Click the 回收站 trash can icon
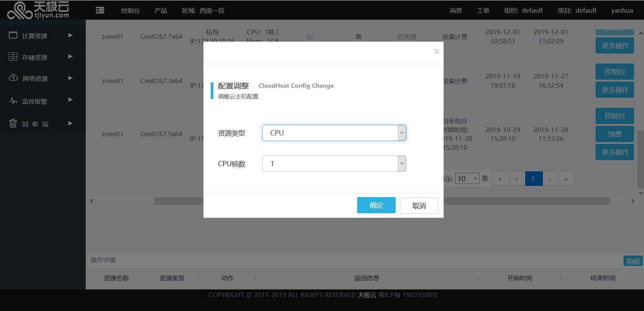This screenshot has width=644, height=311. [13, 124]
